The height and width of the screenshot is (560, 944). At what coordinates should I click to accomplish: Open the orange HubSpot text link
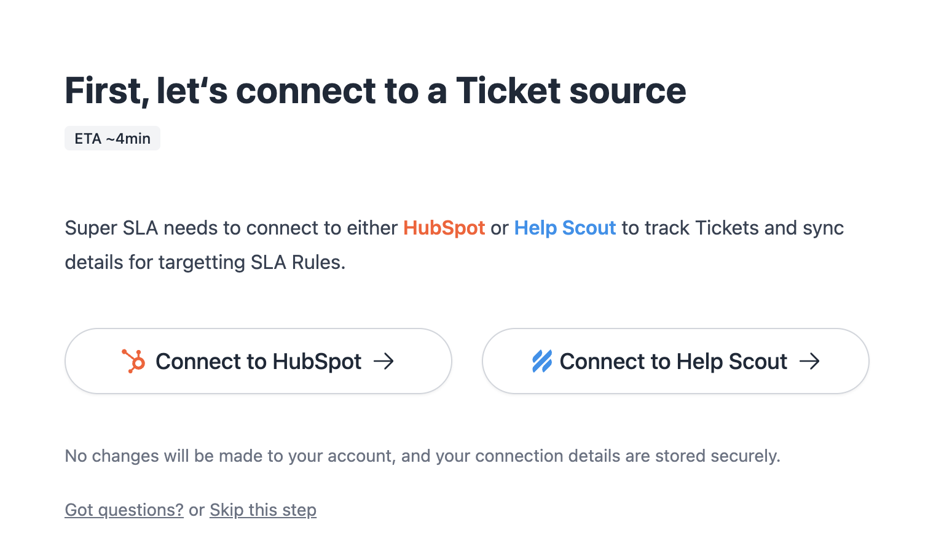[x=444, y=228]
